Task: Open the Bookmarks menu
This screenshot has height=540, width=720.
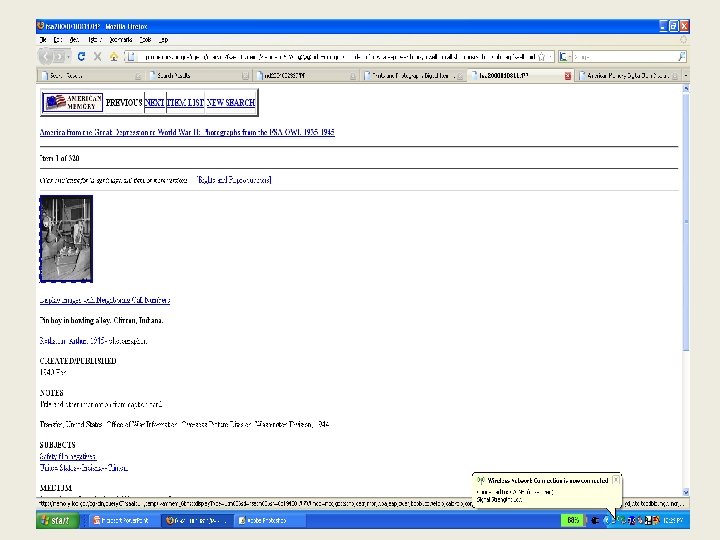Action: 121,40
